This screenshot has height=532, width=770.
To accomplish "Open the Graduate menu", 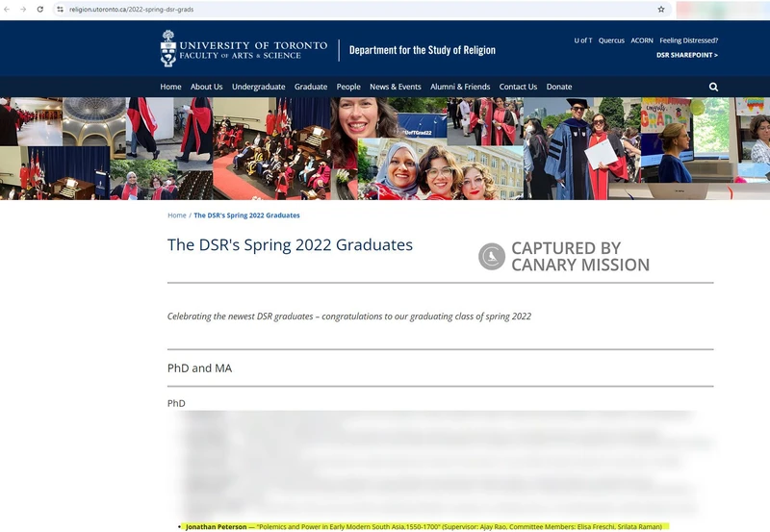I will [311, 87].
